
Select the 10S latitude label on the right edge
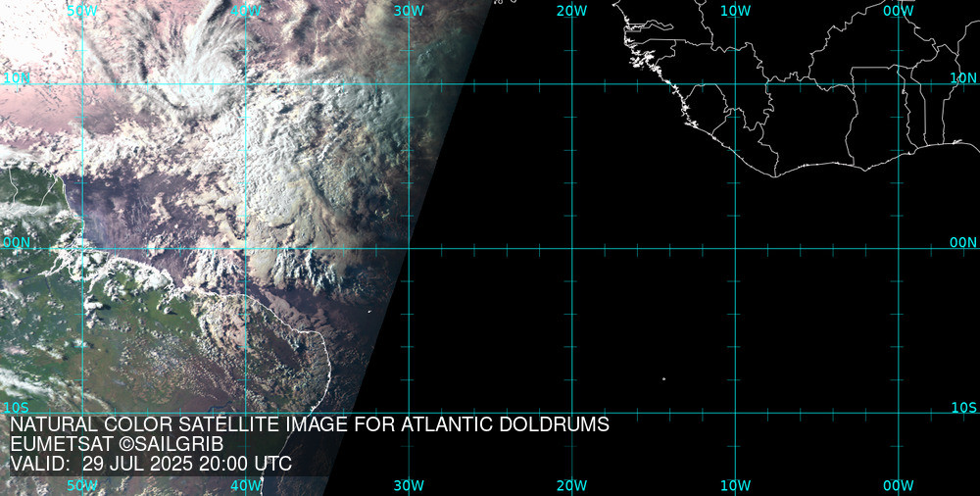pyautogui.click(x=963, y=408)
